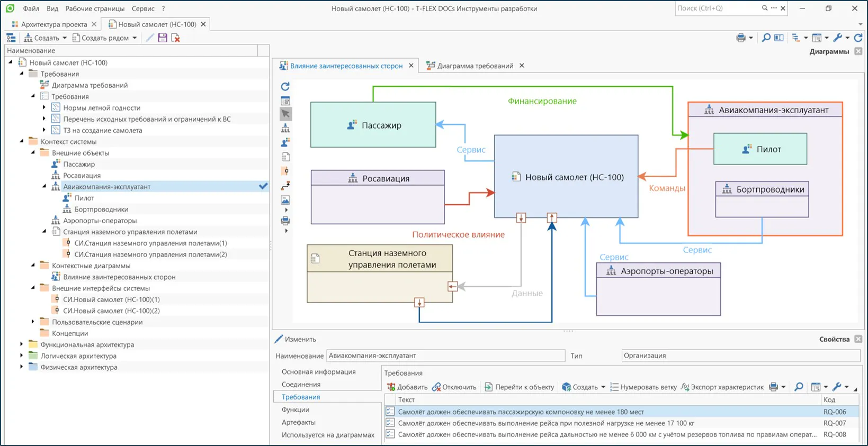Select the curved connector line tool
The image size is (868, 446).
tap(285, 186)
